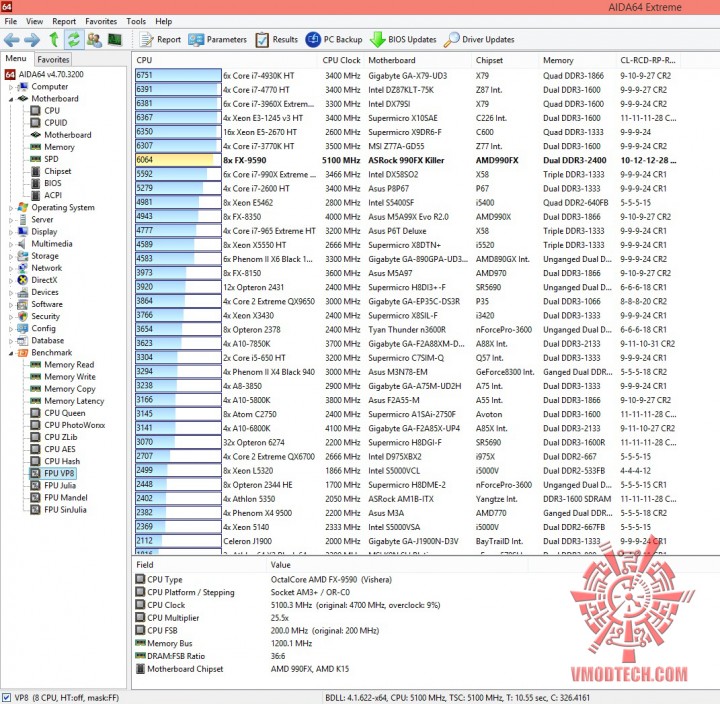The image size is (720, 704).
Task: Go up one level with green arrow
Action: coord(54,39)
